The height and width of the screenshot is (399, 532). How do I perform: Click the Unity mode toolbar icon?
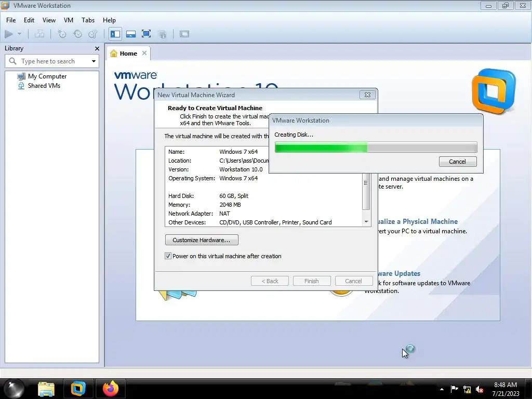coord(162,34)
